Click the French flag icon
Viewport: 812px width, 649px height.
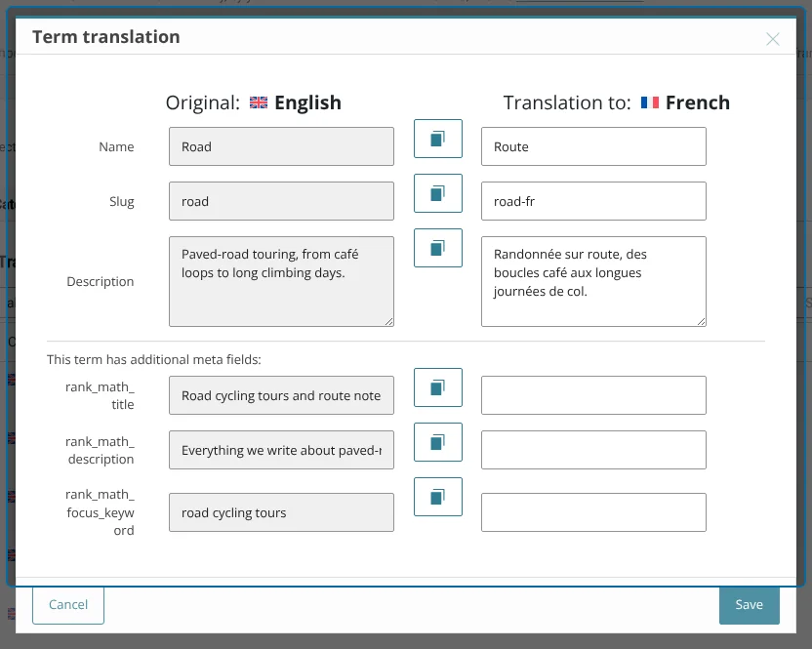point(649,102)
